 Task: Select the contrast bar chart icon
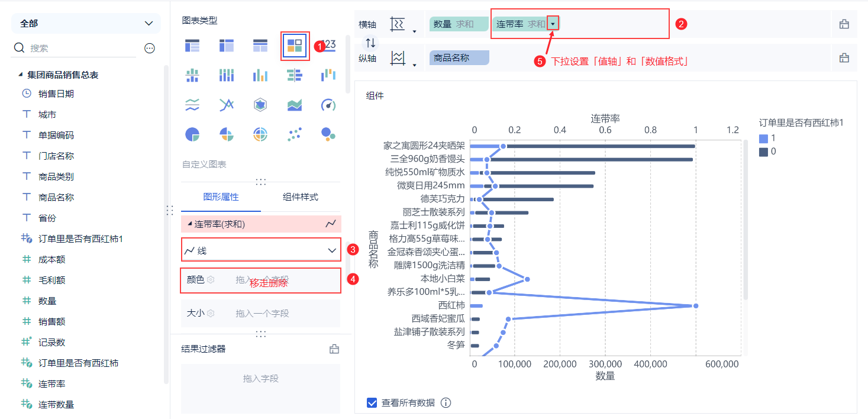pos(295,75)
